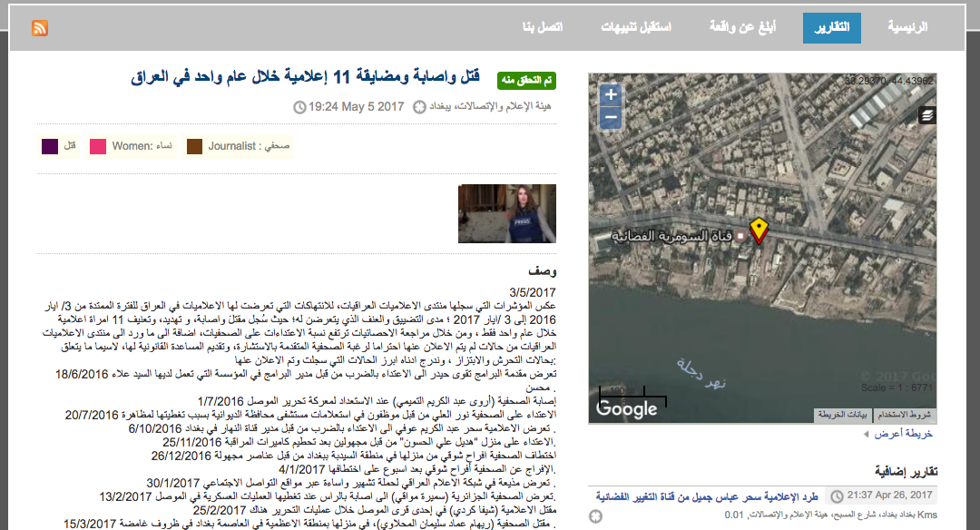Open أبلغ عن واقعة menu item

point(742,27)
